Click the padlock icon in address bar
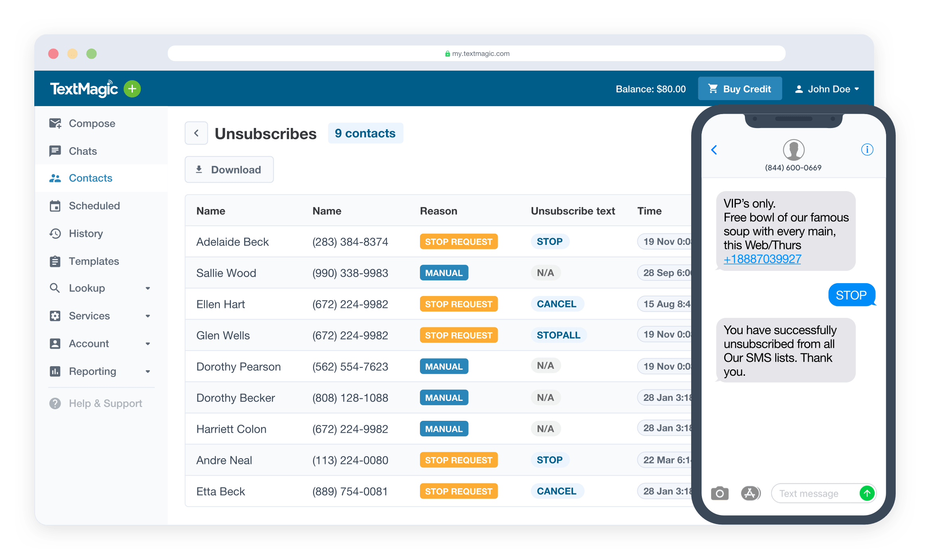The image size is (930, 560). tap(447, 53)
